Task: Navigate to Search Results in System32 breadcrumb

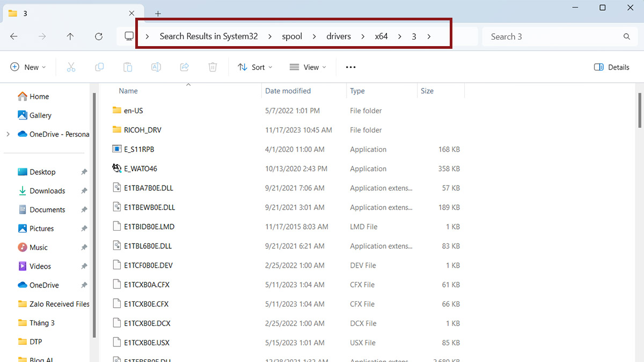Action: pyautogui.click(x=209, y=36)
